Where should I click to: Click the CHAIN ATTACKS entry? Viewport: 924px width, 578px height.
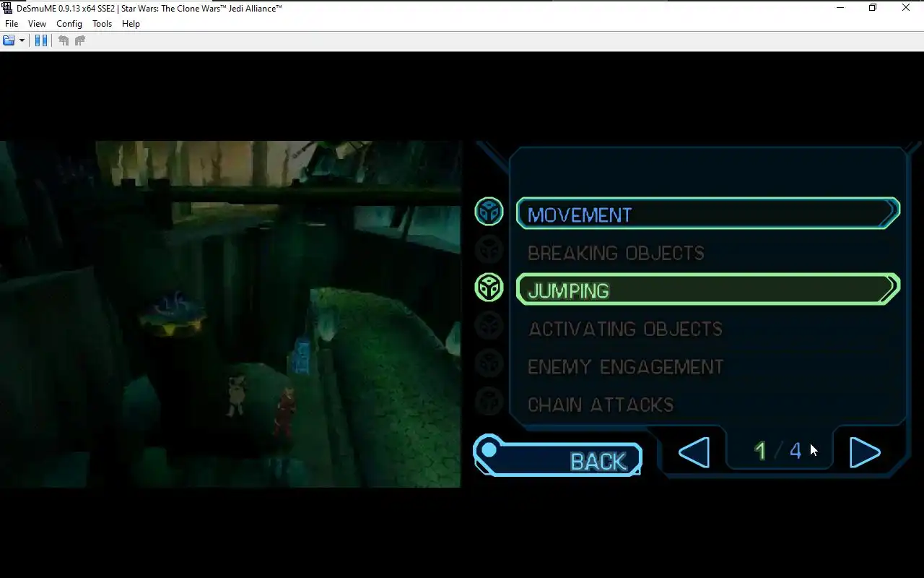pyautogui.click(x=601, y=405)
